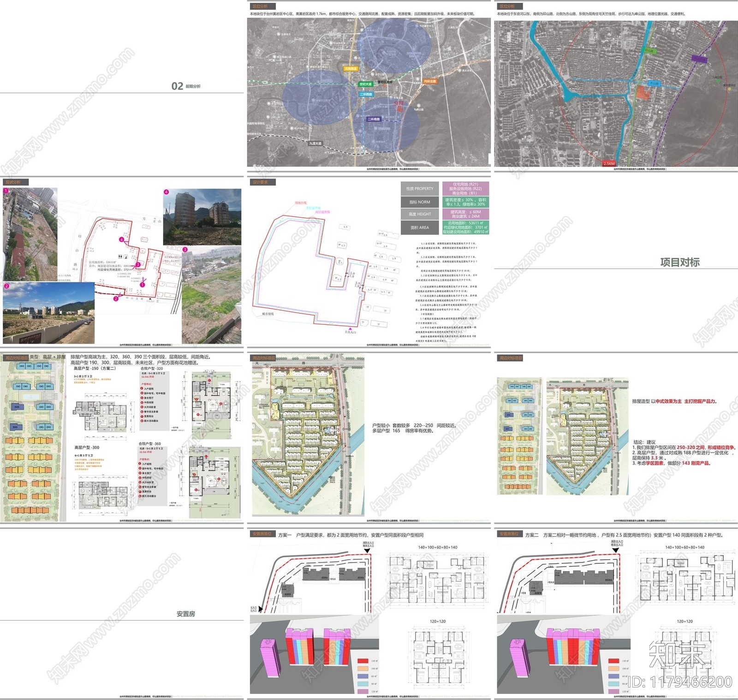This screenshot has width=738, height=700.
Task: Open site photo 4 with tall buildings
Action: click(202, 216)
